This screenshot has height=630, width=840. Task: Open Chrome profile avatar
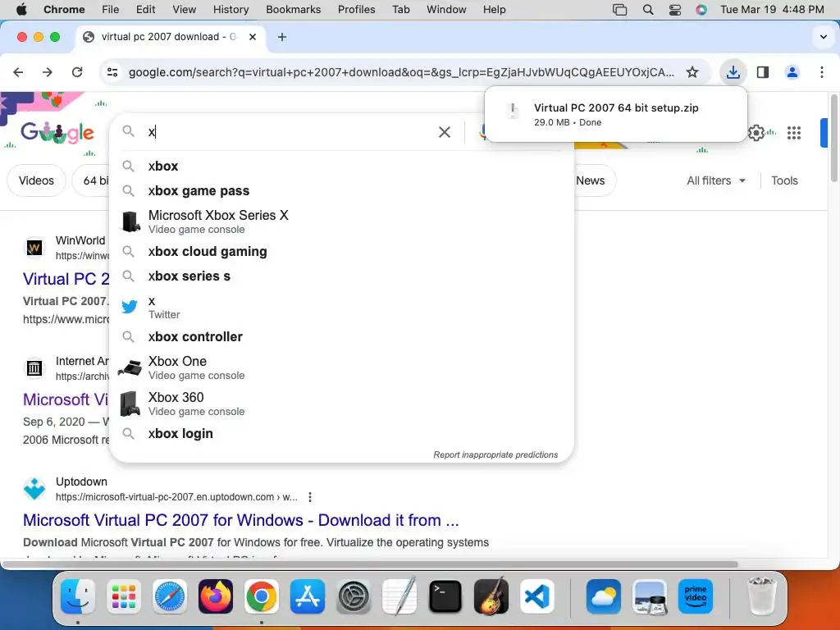pyautogui.click(x=792, y=72)
